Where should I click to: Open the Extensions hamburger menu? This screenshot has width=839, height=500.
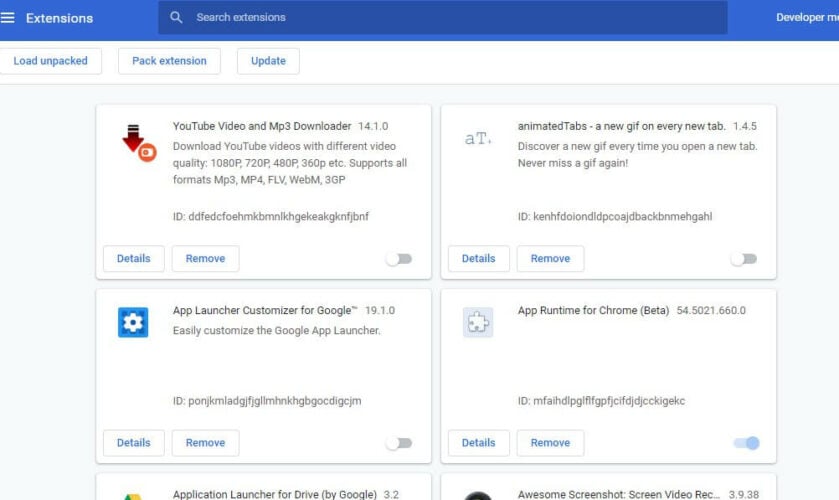pyautogui.click(x=7, y=18)
